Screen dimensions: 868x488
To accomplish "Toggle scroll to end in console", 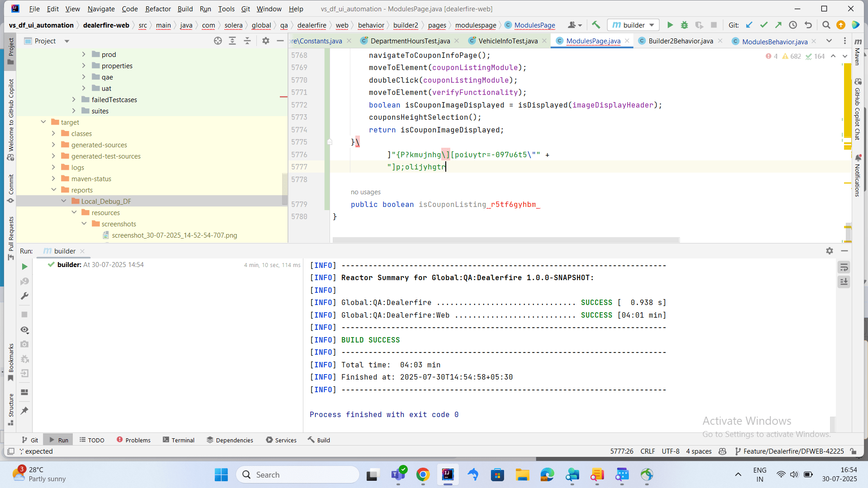I will (x=844, y=282).
